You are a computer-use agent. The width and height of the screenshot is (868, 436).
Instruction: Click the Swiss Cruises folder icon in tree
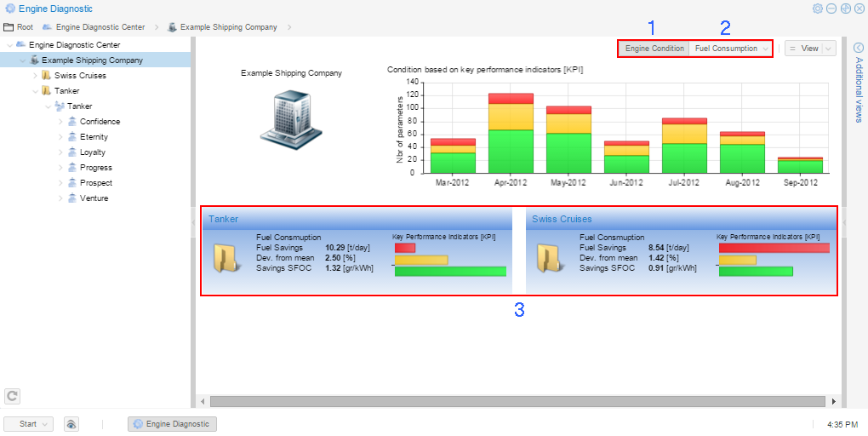click(x=47, y=75)
